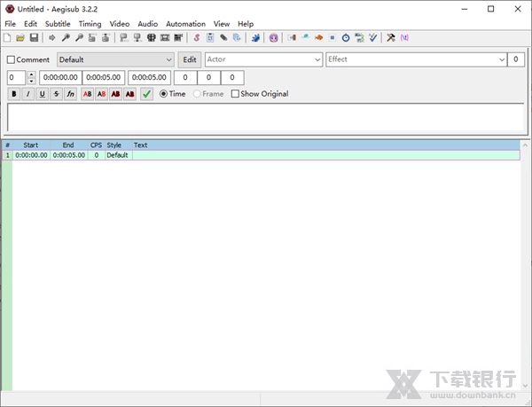Click the underline formatting button
The height and width of the screenshot is (407, 532).
42,94
